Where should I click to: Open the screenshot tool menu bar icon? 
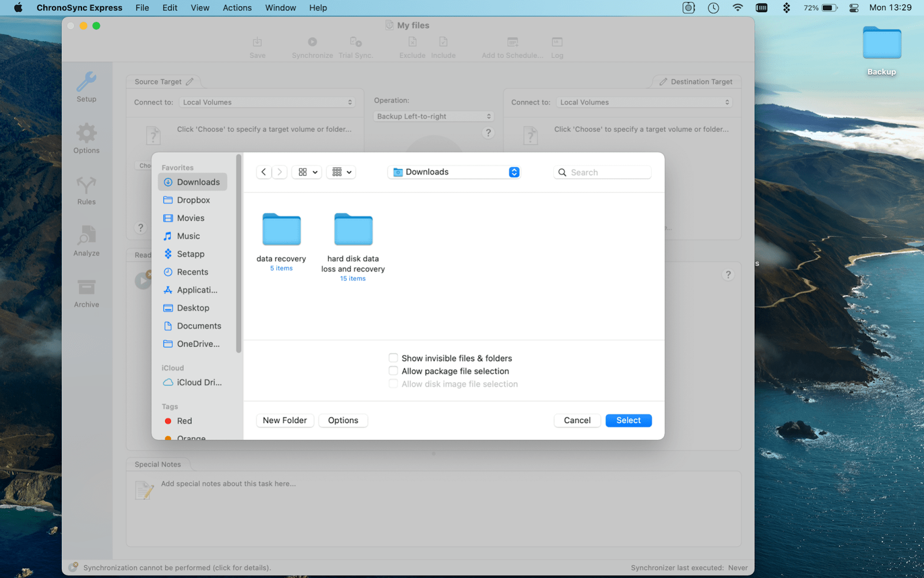click(x=688, y=8)
